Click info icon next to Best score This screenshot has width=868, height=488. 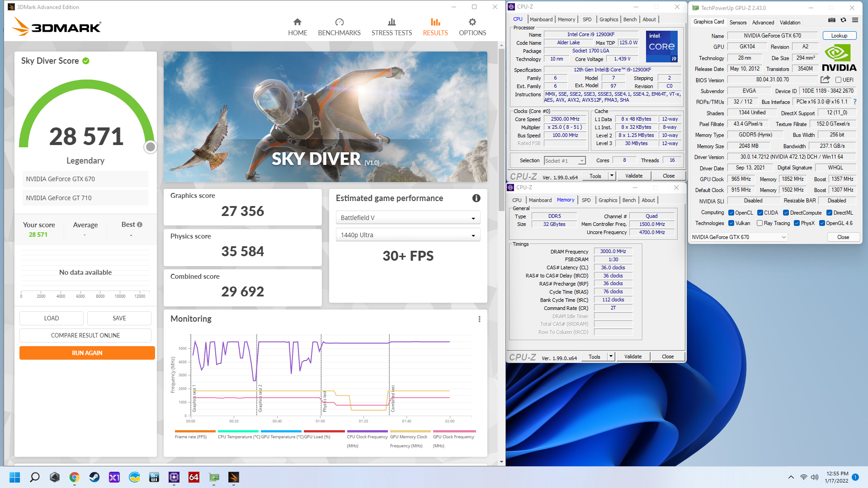coord(140,225)
